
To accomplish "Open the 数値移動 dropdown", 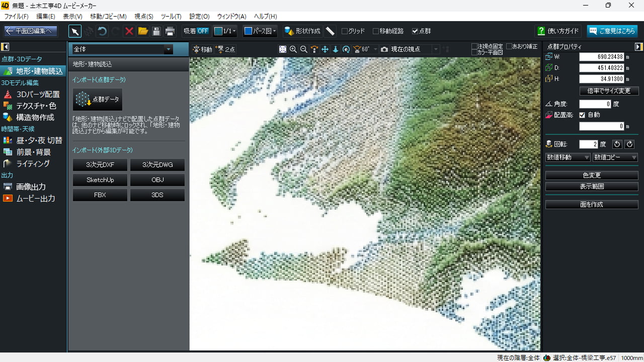I will point(568,157).
